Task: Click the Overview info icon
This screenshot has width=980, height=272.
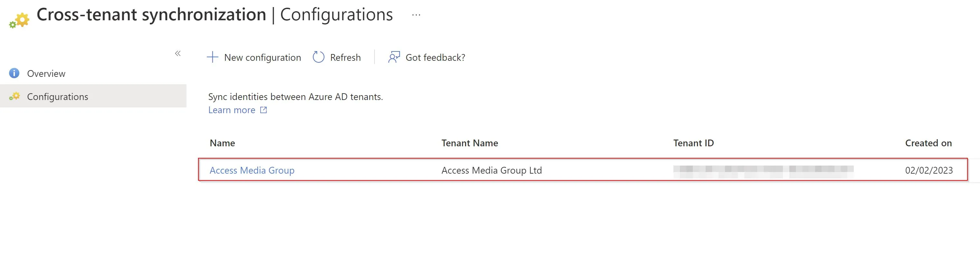Action: point(14,73)
